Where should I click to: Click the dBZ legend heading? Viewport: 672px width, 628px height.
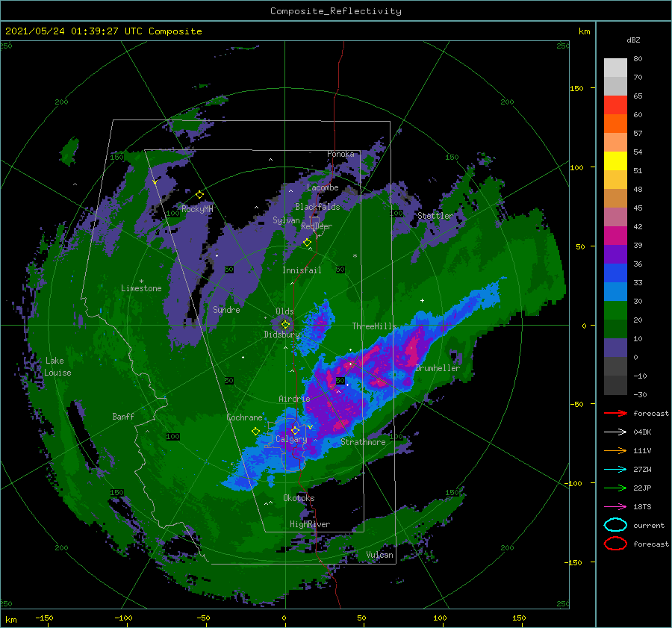point(633,40)
